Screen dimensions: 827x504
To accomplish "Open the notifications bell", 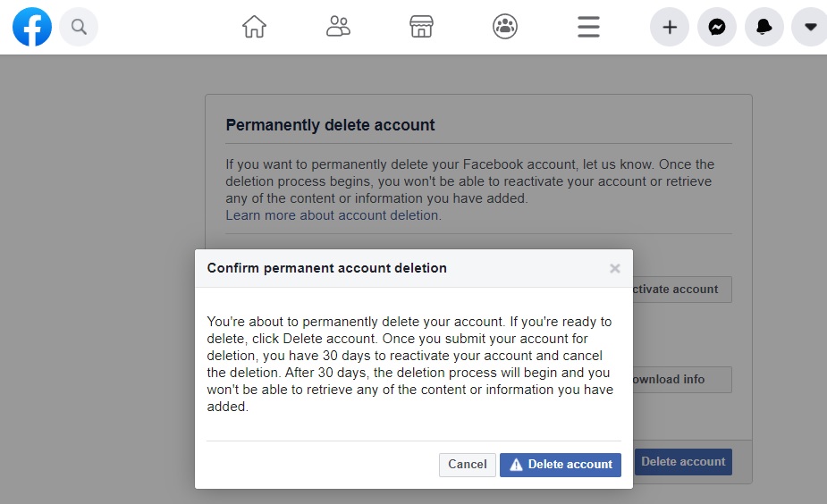I will (764, 27).
